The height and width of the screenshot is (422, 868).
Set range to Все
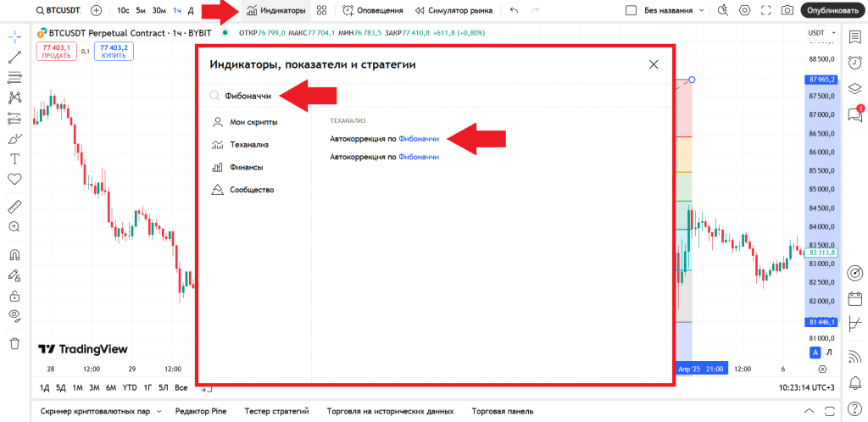tap(181, 388)
